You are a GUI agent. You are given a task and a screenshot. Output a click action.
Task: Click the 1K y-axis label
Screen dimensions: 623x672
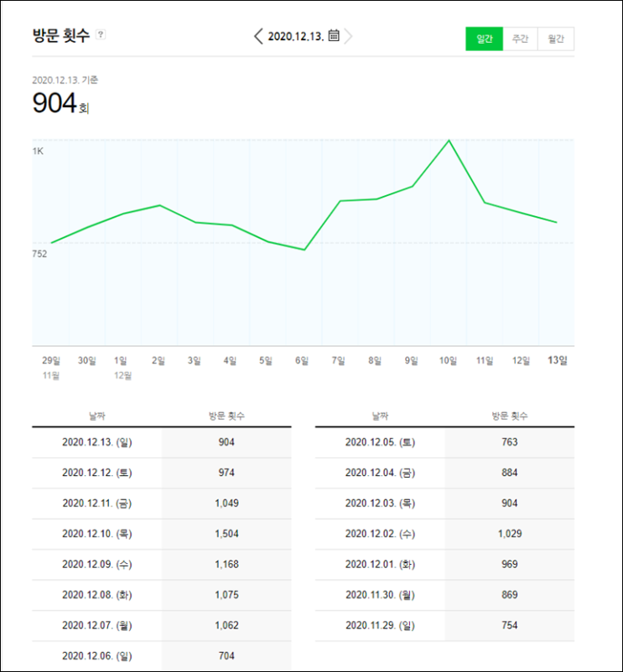tap(38, 151)
